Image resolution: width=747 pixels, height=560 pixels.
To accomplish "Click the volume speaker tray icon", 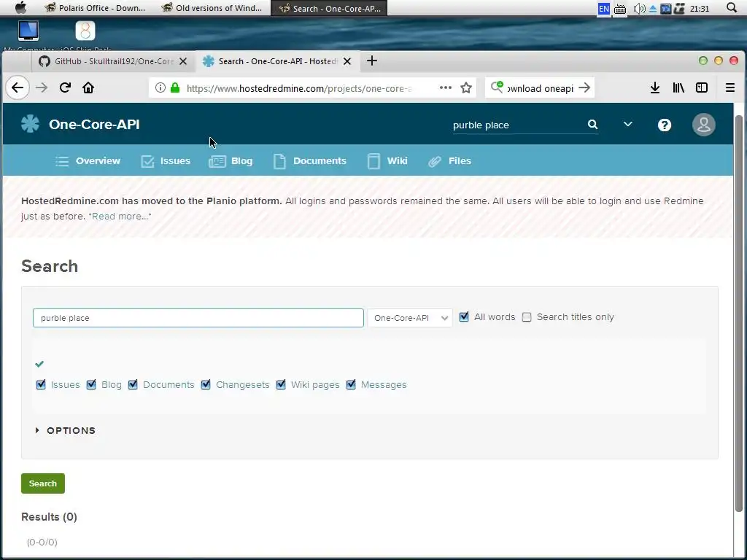I will 639,8.
